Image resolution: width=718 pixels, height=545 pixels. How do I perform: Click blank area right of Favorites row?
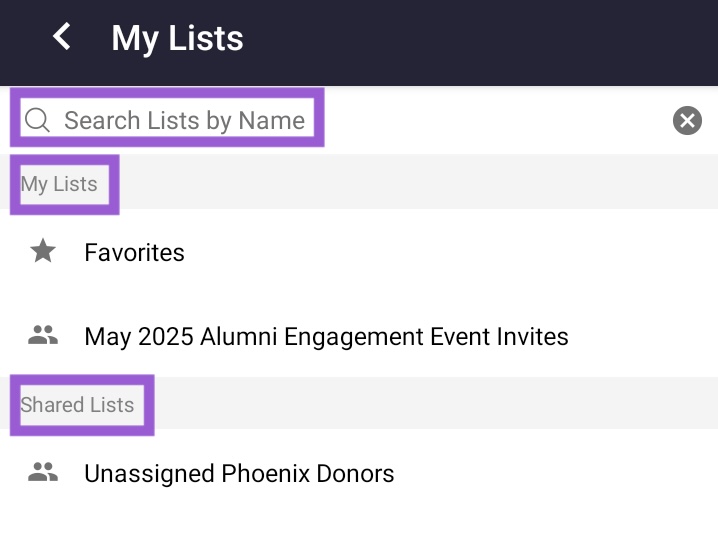449,251
